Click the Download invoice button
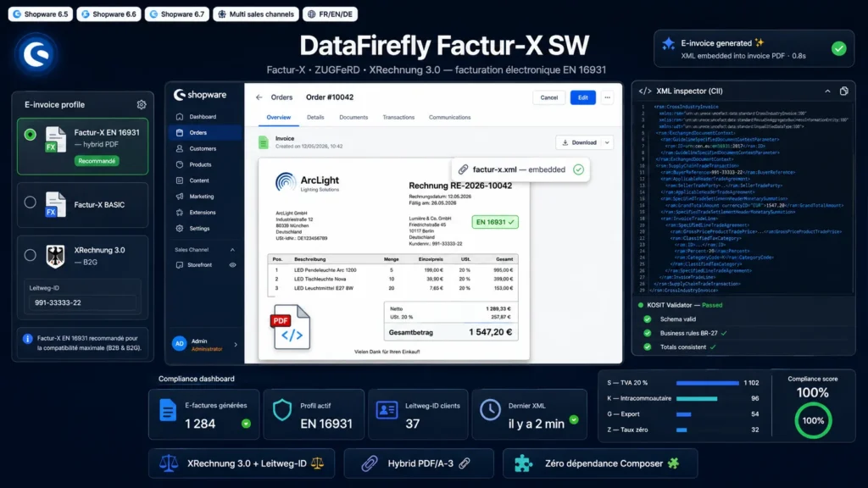 [579, 142]
